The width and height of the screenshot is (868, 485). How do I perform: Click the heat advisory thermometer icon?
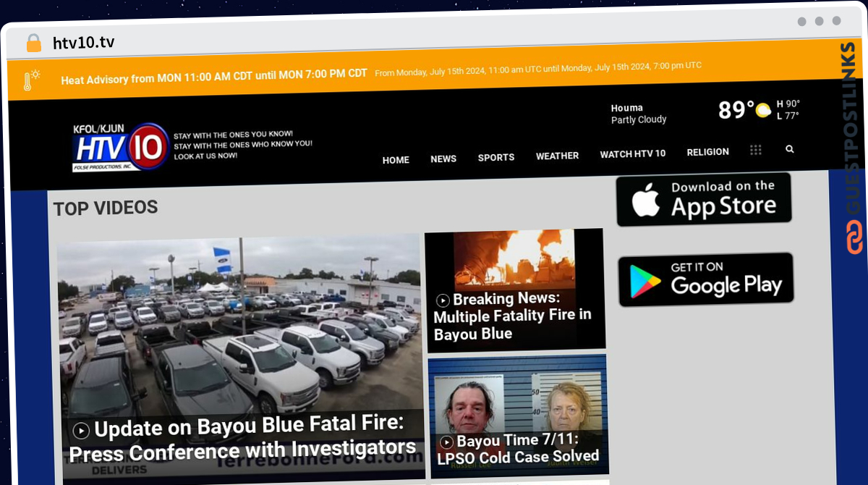31,80
